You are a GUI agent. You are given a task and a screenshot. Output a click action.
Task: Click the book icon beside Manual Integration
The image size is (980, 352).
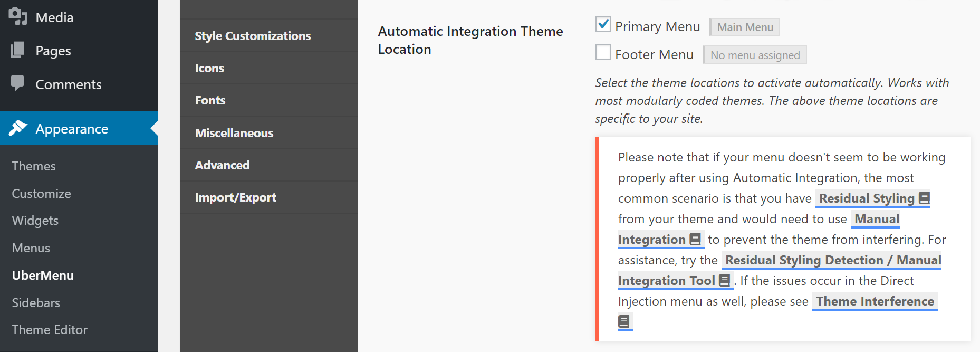point(694,239)
